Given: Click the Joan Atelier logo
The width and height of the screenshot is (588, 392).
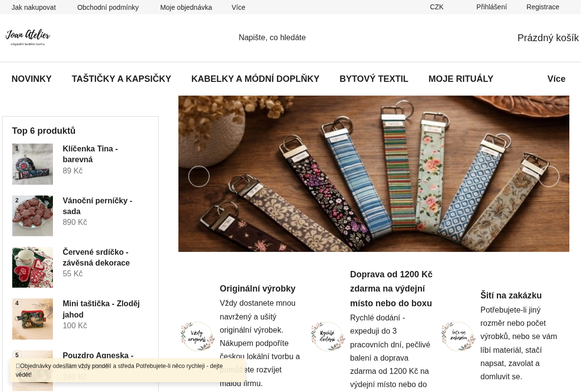Looking at the screenshot, I should pyautogui.click(x=28, y=38).
